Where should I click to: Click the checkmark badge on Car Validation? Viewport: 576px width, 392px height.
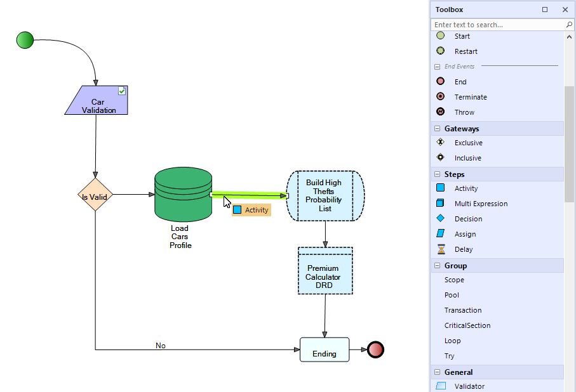pyautogui.click(x=122, y=91)
